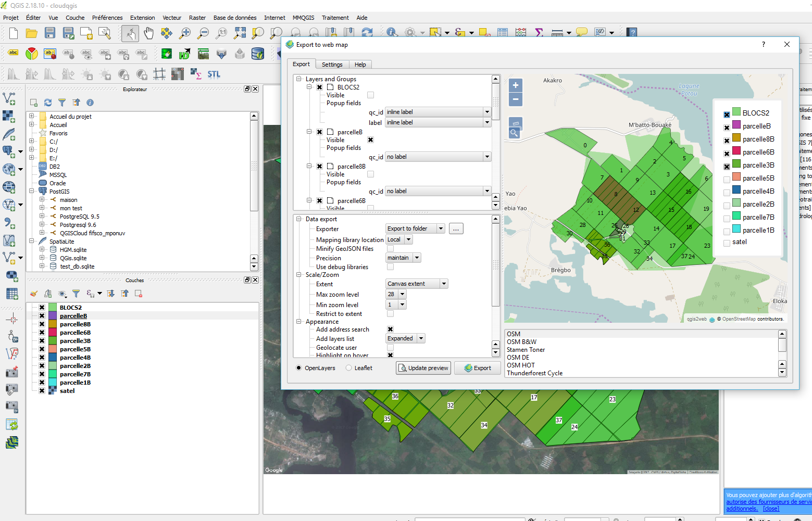Viewport: 812px width, 521px height.
Task: Uncheck parcelle3B in the web map legend
Action: point(727,166)
